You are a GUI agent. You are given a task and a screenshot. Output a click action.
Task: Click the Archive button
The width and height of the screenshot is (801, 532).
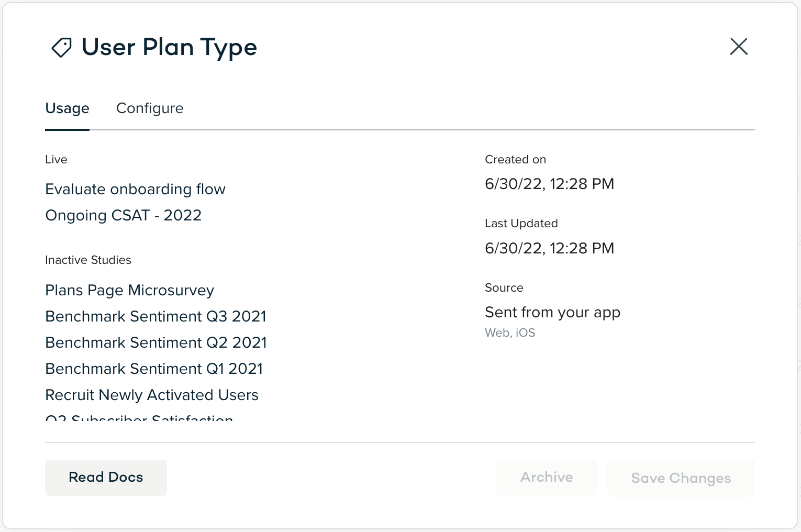point(546,478)
